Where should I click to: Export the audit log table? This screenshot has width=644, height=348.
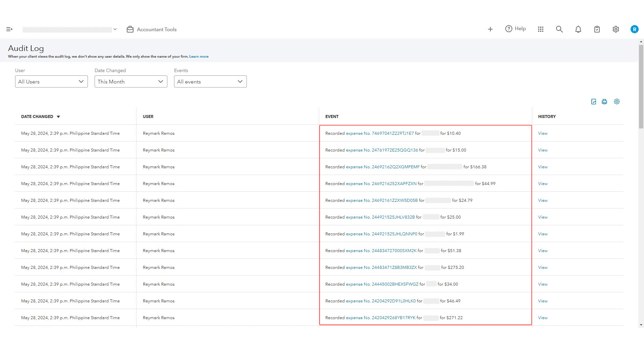click(x=593, y=102)
